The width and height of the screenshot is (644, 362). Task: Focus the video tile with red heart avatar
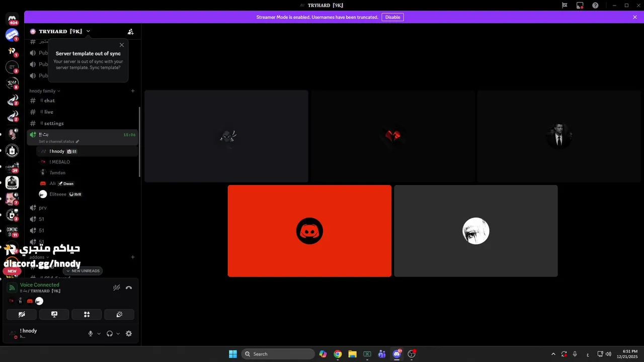coord(393,136)
